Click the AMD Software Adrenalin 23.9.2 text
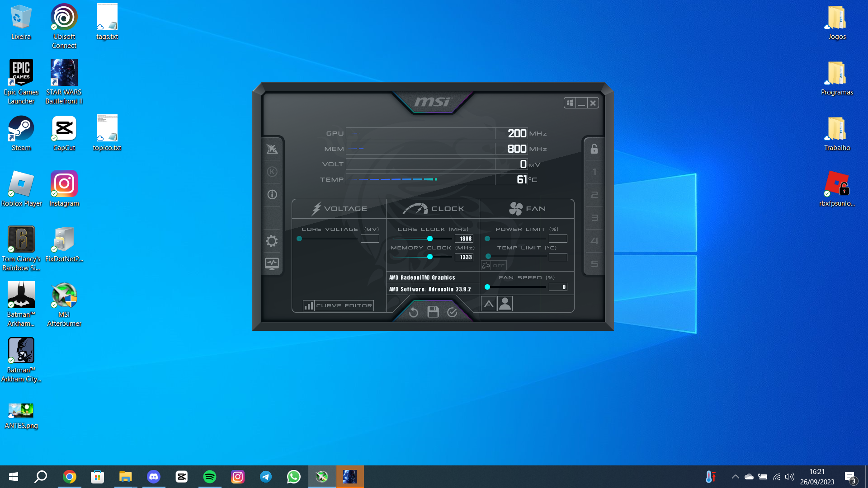The width and height of the screenshot is (868, 488). (x=430, y=289)
